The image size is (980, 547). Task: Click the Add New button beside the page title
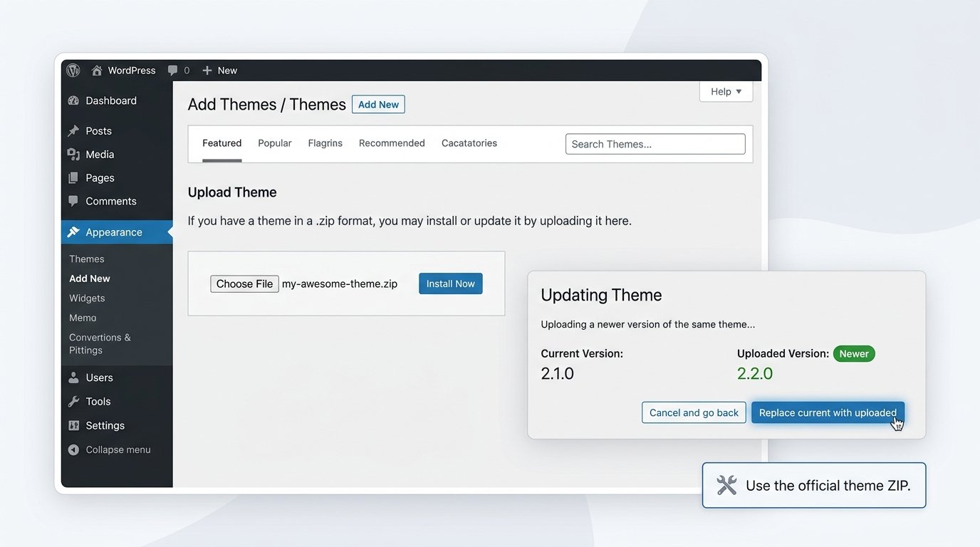(378, 105)
